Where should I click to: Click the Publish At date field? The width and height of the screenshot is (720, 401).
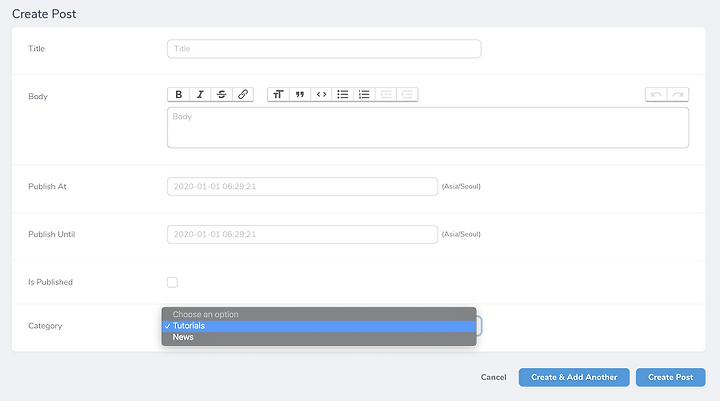[x=302, y=186]
